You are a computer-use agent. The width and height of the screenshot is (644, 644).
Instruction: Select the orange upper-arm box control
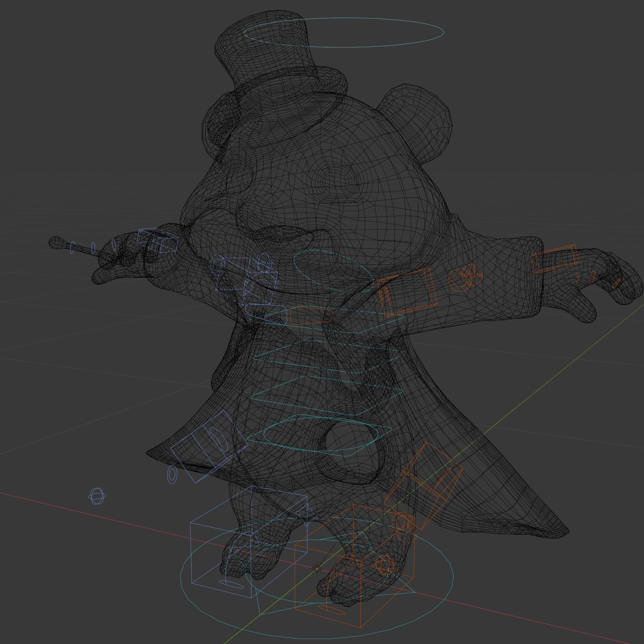coord(407,292)
